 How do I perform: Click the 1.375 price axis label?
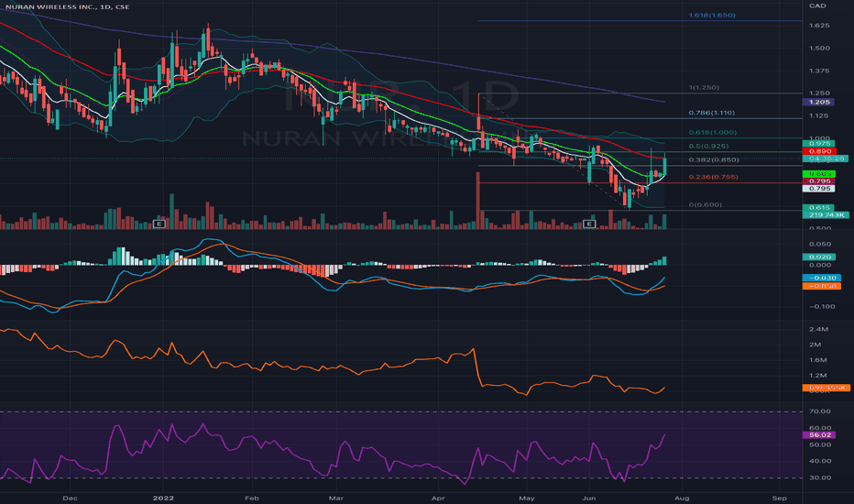pyautogui.click(x=820, y=71)
